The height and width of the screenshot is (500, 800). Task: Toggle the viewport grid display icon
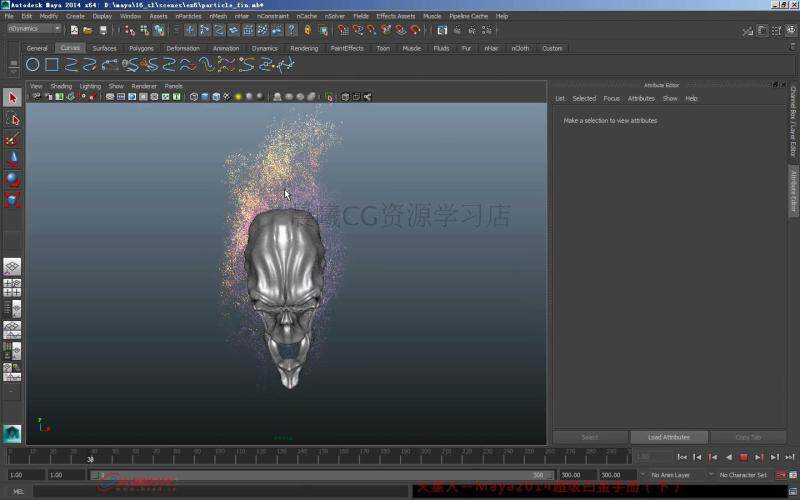[x=110, y=97]
